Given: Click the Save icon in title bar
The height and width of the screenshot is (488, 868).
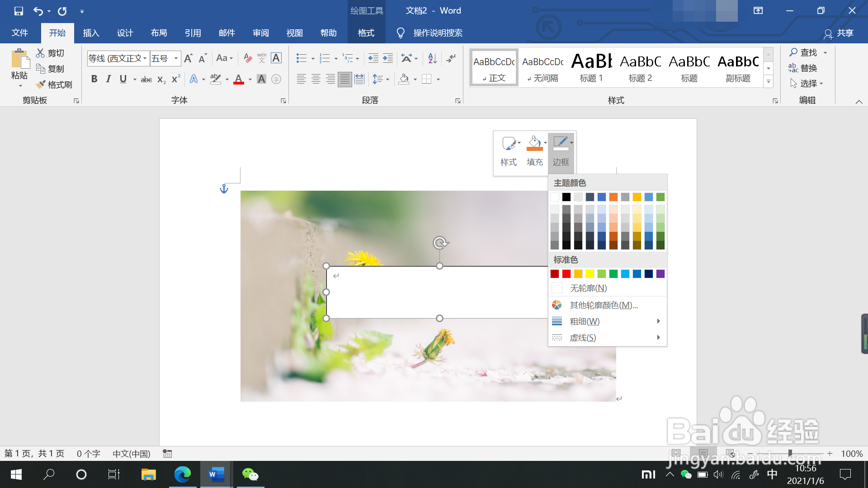Looking at the screenshot, I should [x=19, y=11].
